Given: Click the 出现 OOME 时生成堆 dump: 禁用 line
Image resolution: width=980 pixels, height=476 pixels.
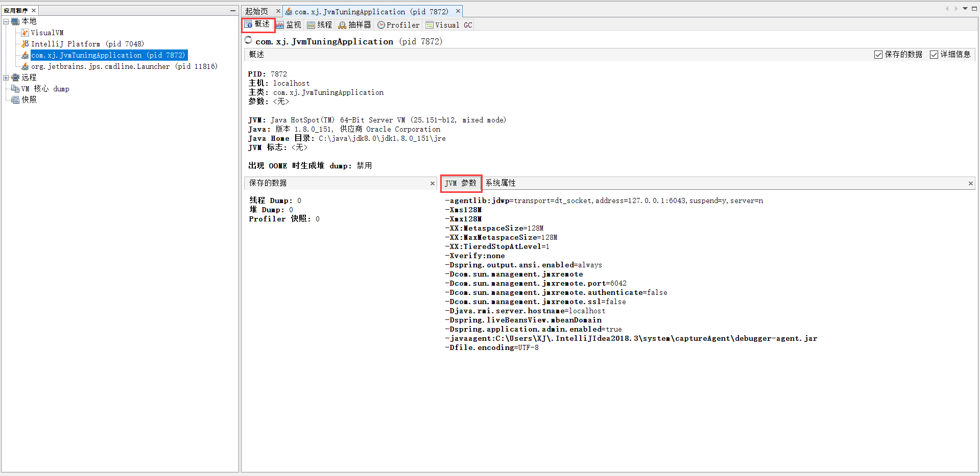Looking at the screenshot, I should coord(310,166).
